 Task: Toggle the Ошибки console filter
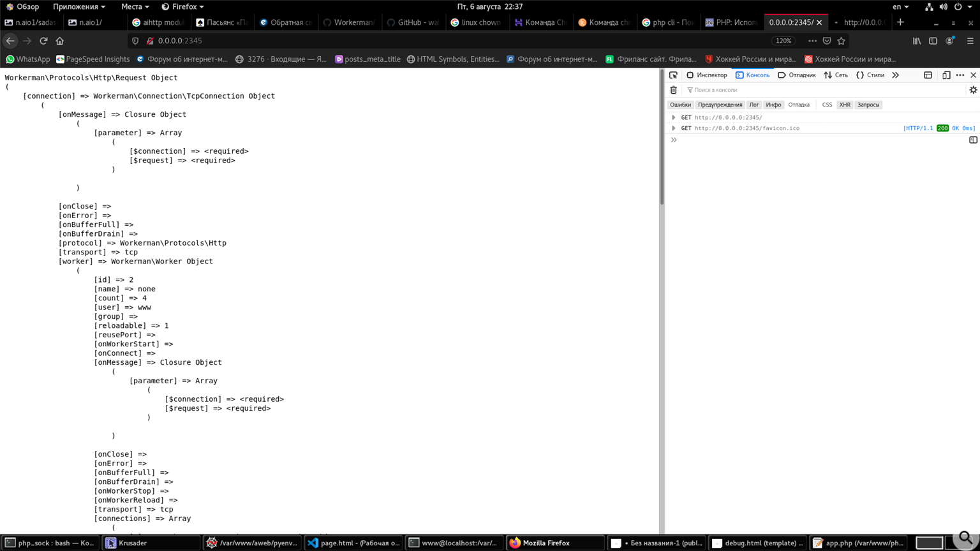680,105
